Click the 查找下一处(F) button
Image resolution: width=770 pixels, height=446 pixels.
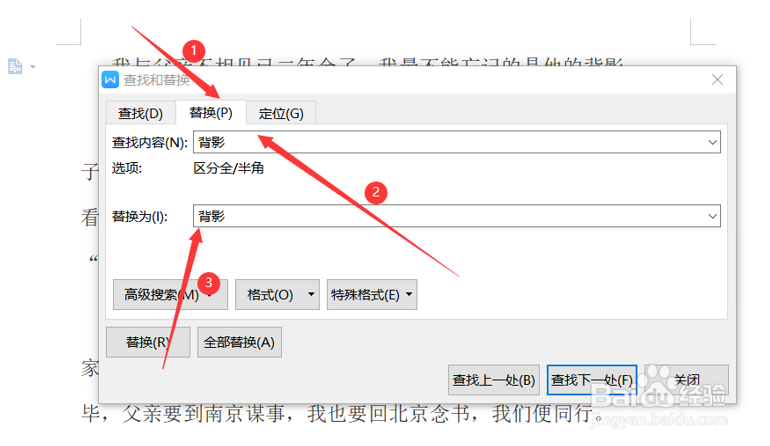(x=592, y=380)
